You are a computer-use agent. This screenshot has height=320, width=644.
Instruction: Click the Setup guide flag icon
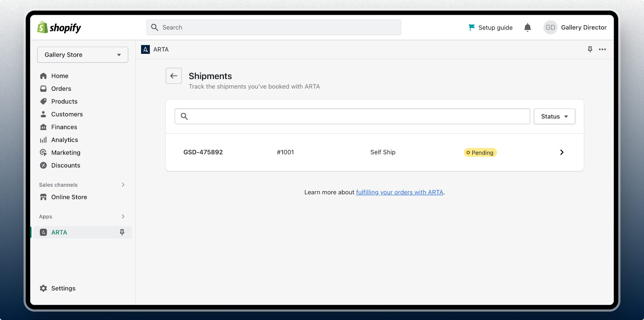472,27
